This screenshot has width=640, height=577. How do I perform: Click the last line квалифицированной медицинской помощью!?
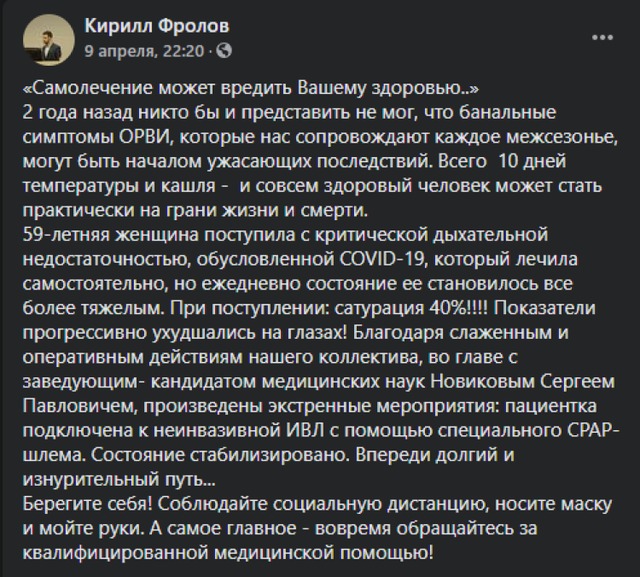[228, 553]
